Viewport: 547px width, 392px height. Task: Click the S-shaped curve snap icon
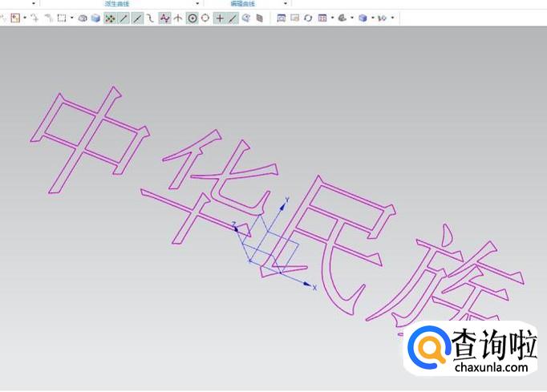click(150, 18)
